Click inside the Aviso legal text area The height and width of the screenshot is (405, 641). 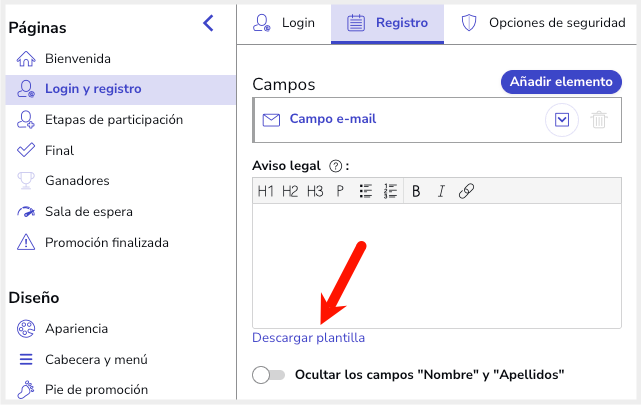click(x=436, y=265)
